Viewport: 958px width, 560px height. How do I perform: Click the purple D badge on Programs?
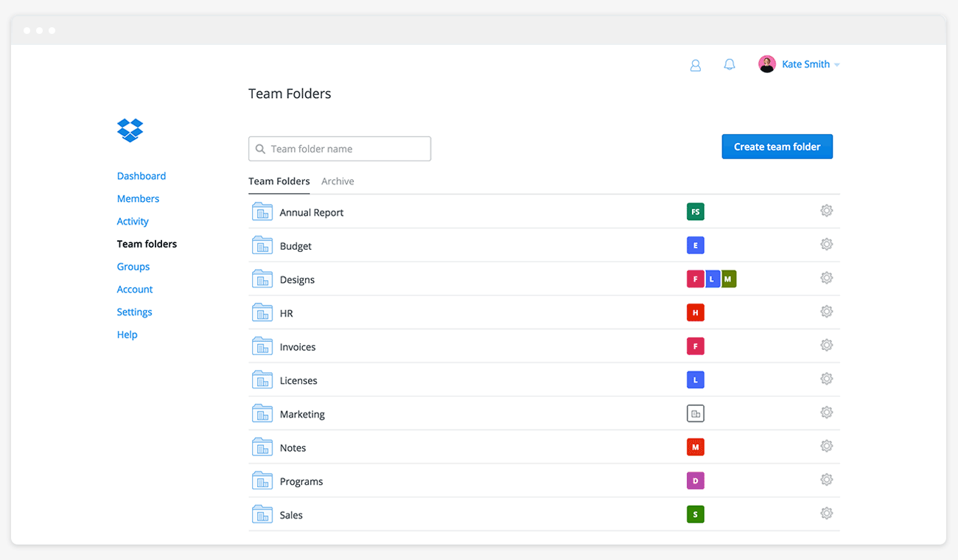[695, 481]
